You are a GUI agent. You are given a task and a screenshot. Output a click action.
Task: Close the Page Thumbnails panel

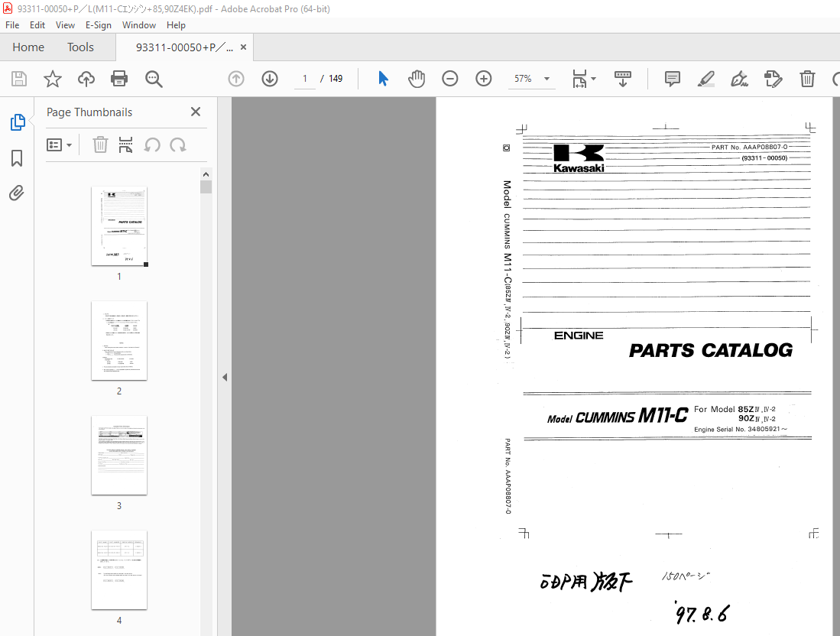point(196,112)
